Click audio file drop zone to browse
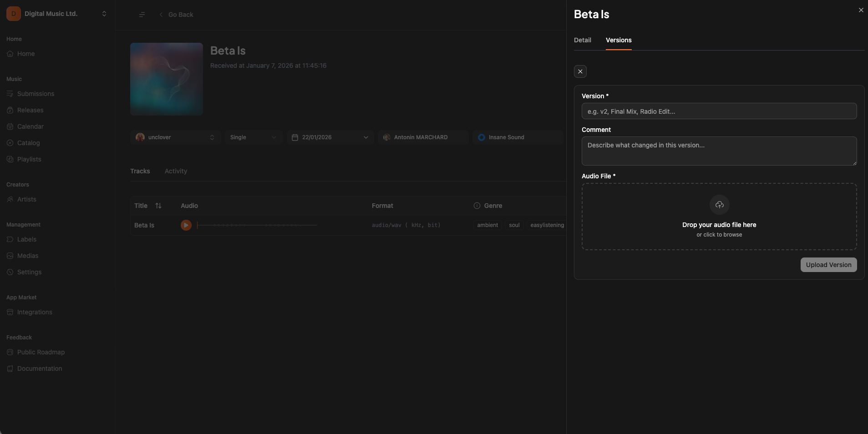Viewport: 868px width, 434px height. (719, 217)
